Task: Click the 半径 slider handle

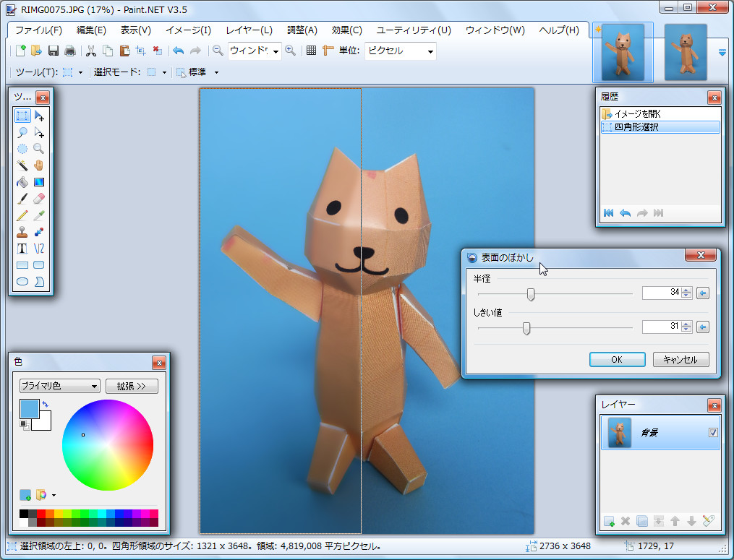Action: [531, 293]
